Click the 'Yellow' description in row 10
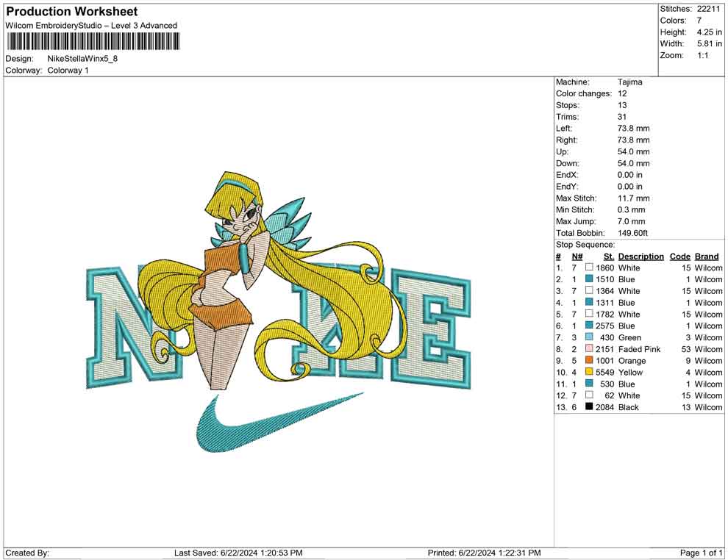The width and height of the screenshot is (728, 560). (630, 372)
